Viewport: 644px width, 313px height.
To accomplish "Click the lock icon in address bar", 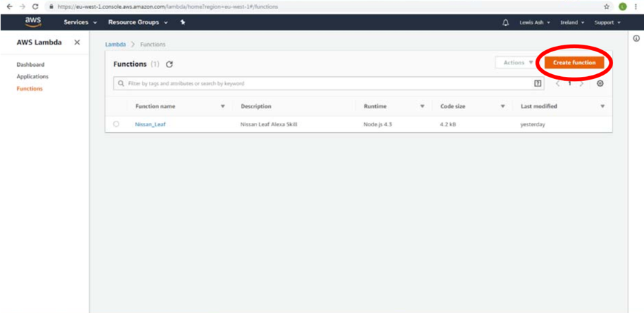I will 51,7.
